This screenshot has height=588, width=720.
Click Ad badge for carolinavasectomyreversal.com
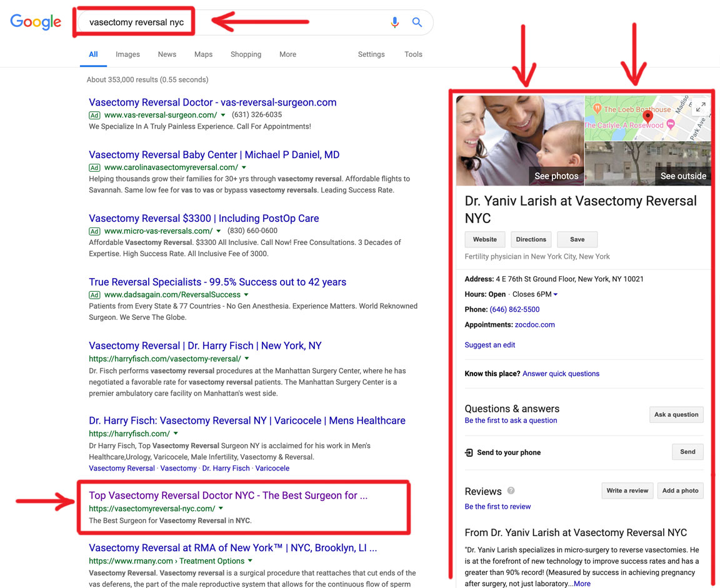pos(94,167)
